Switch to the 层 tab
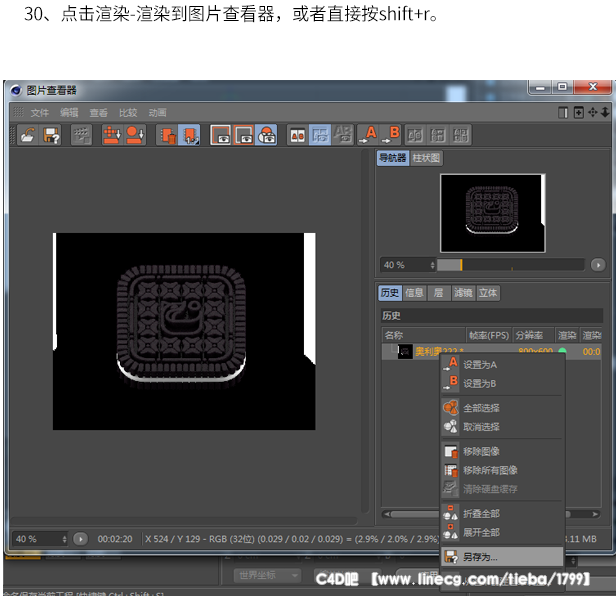This screenshot has width=616, height=596. coord(438,293)
